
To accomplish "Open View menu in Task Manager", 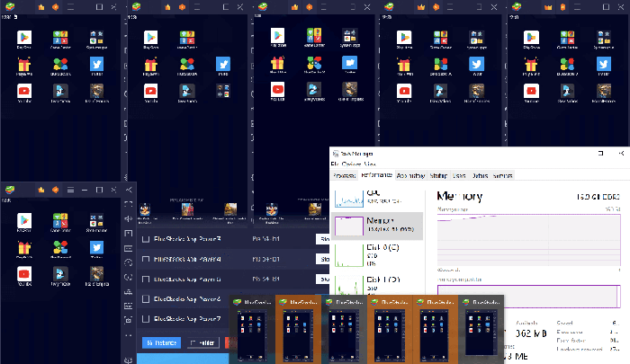I will point(370,164).
